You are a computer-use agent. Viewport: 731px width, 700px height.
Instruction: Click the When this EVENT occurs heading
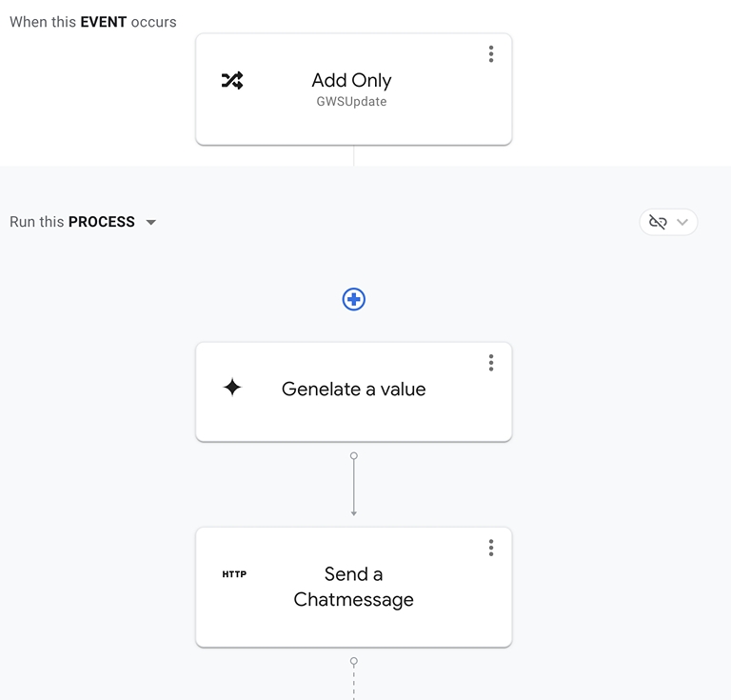(x=93, y=22)
